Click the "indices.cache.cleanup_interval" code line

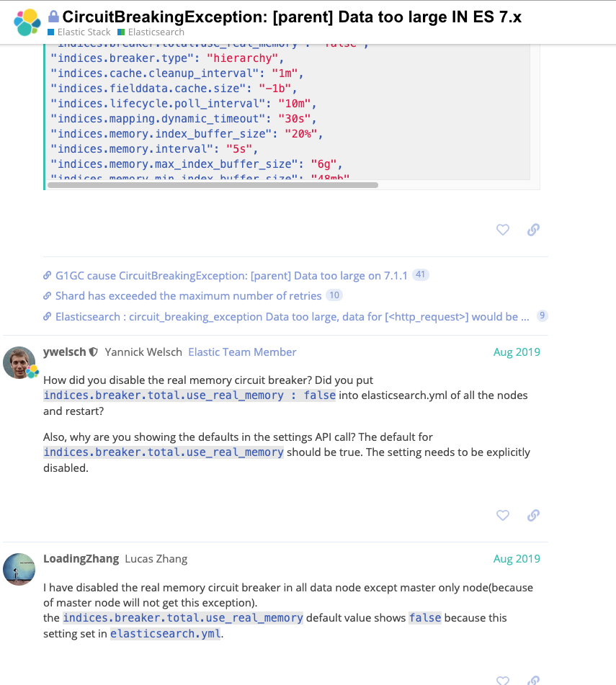[177, 73]
